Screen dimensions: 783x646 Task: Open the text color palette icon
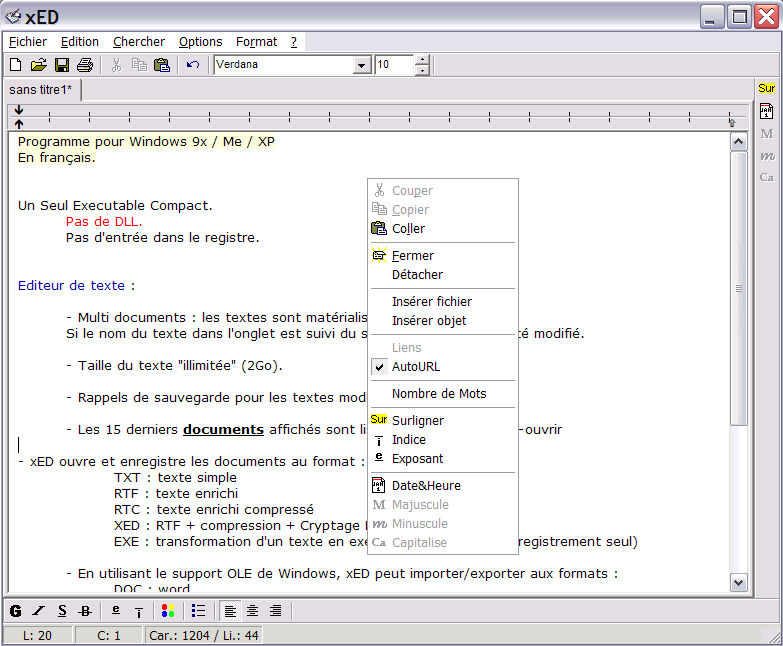168,611
